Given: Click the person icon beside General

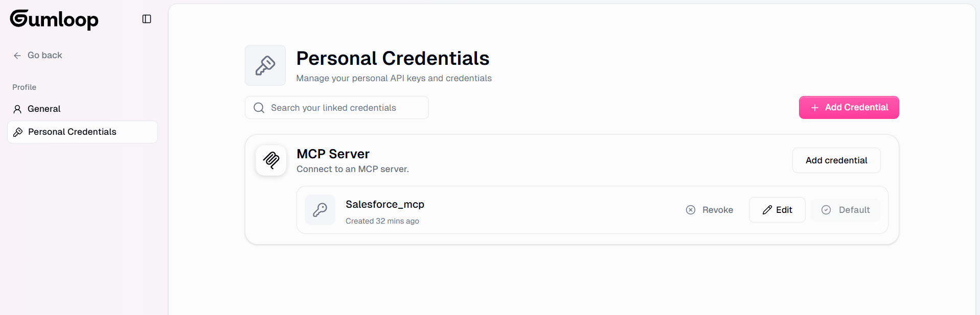Looking at the screenshot, I should click(x=17, y=109).
